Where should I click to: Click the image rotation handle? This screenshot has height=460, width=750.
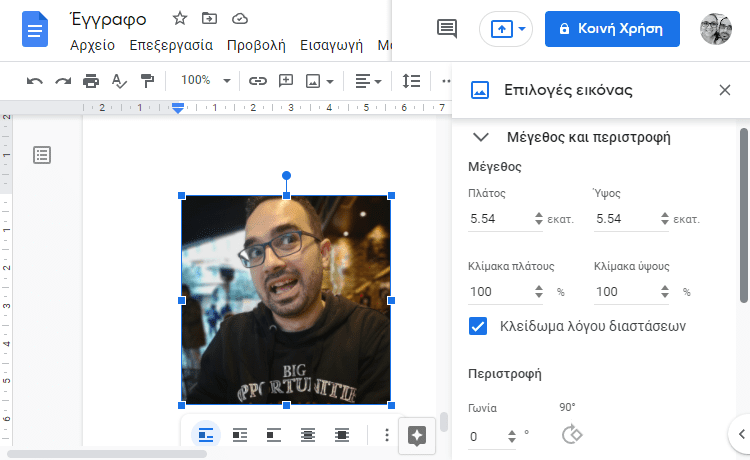point(286,175)
